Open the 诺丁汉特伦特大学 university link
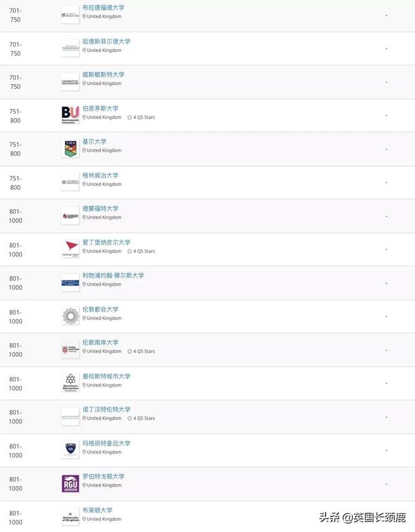 pyautogui.click(x=106, y=409)
